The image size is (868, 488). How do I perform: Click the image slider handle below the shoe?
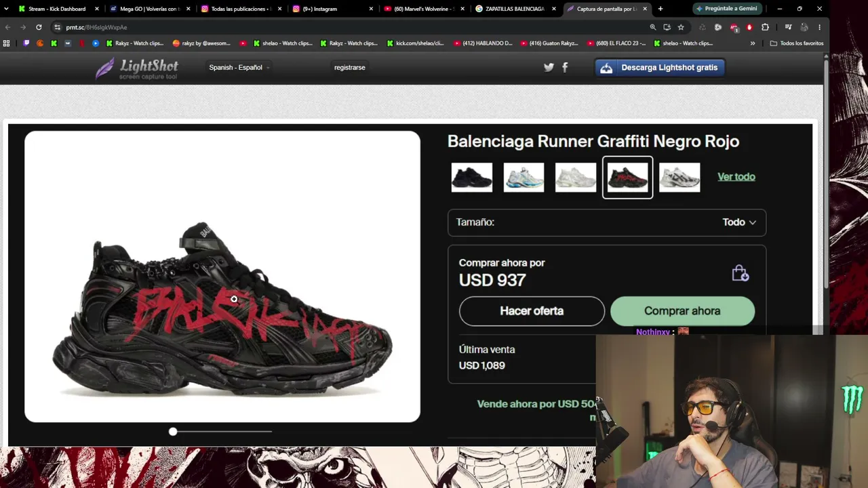click(173, 431)
